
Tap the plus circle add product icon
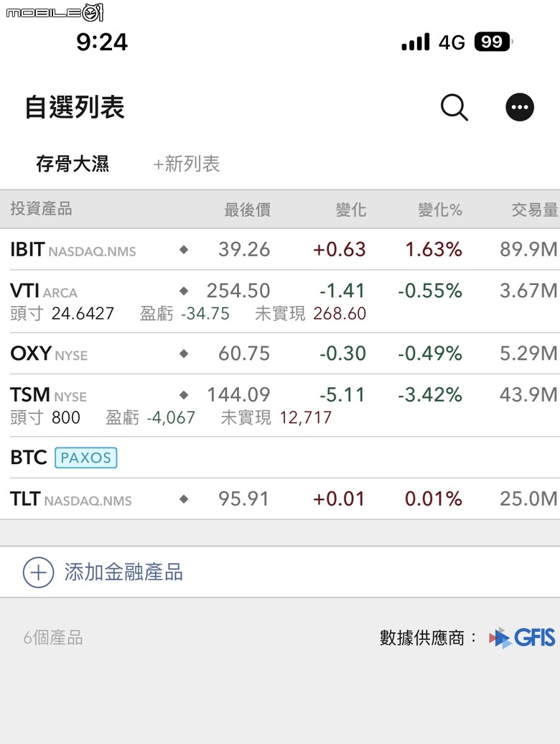coord(38,572)
